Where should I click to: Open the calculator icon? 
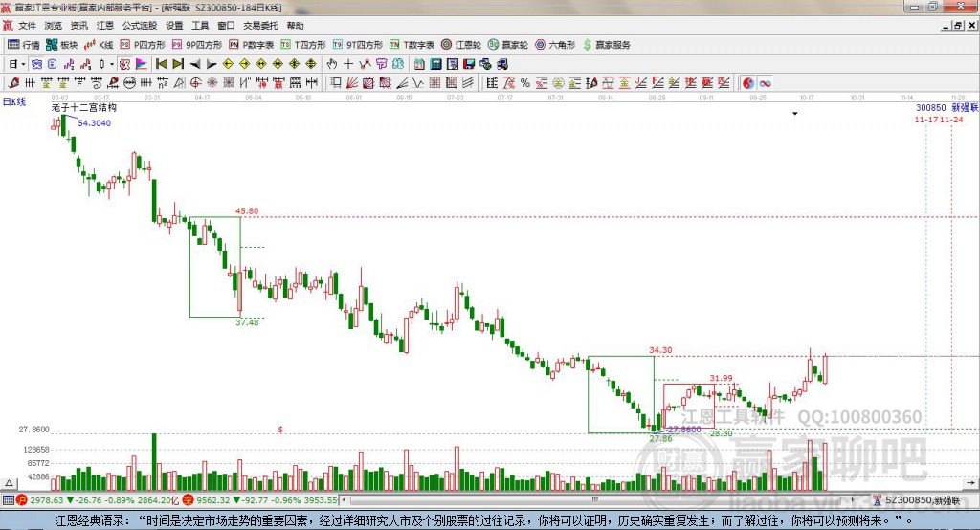pyautogui.click(x=435, y=64)
